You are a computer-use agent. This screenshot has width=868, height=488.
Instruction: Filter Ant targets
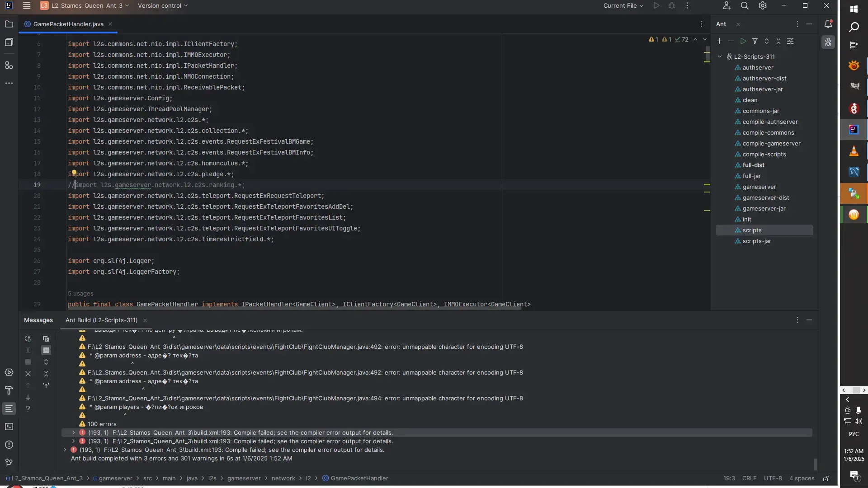[x=755, y=41]
